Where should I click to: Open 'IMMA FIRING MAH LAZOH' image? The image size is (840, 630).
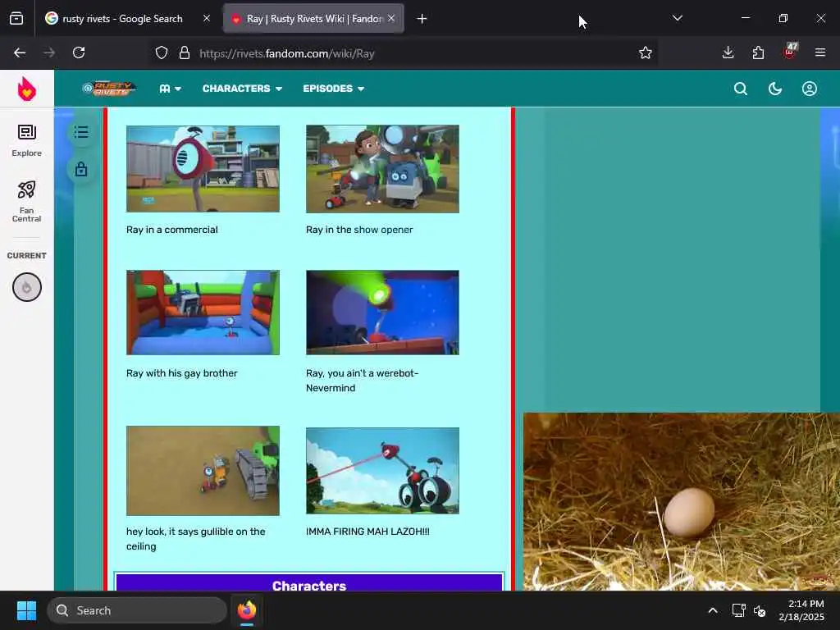coord(382,471)
